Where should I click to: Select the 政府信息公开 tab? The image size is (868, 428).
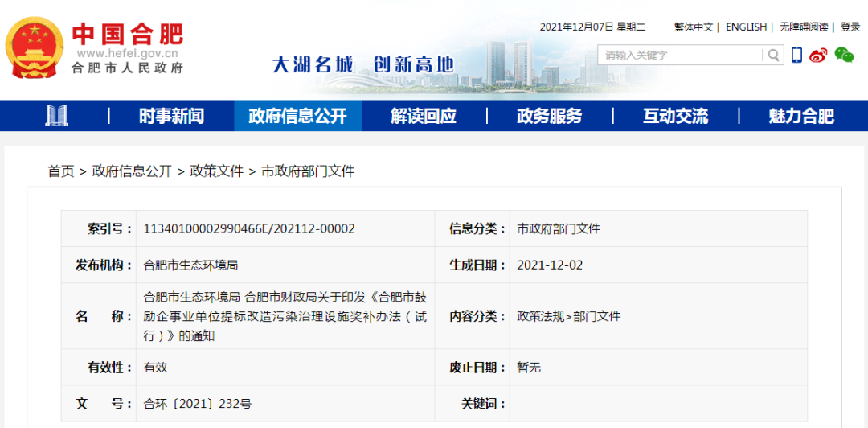click(297, 116)
